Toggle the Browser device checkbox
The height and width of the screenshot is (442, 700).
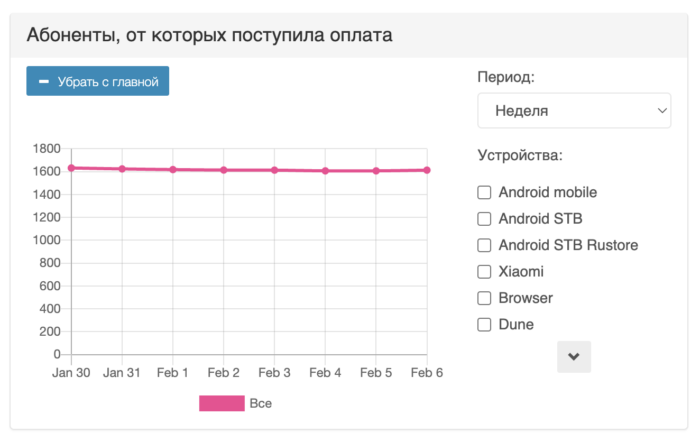pos(485,298)
